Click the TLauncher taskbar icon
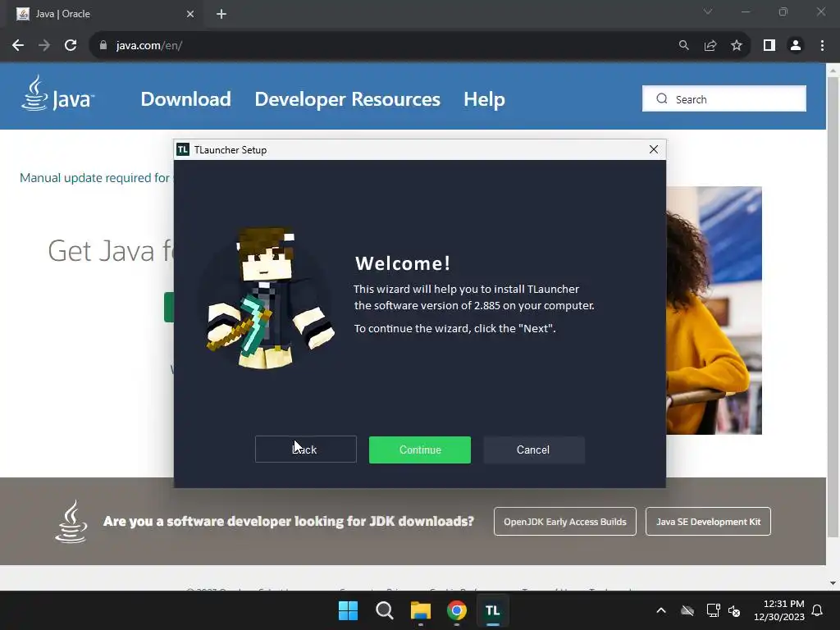Viewport: 840px width, 630px height. [492, 610]
